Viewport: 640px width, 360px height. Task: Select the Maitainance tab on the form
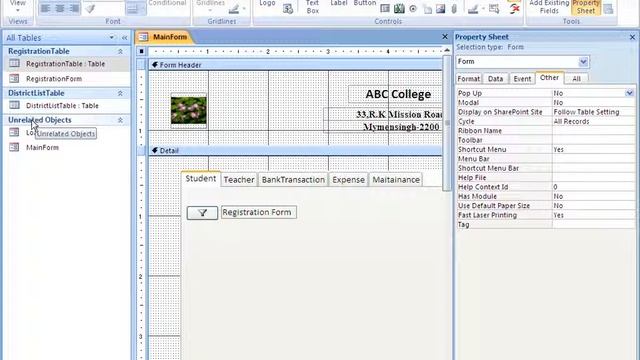396,180
